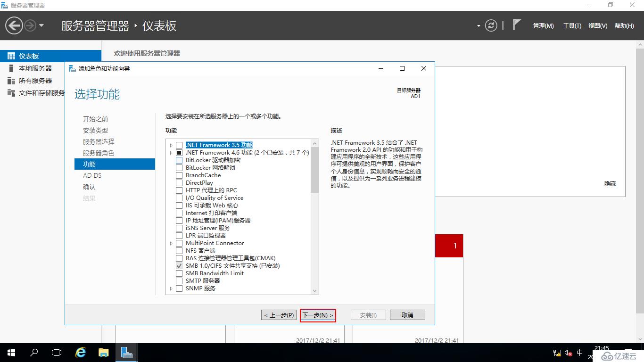Click the network status tray icon
The image size is (644, 362).
pyautogui.click(x=557, y=353)
